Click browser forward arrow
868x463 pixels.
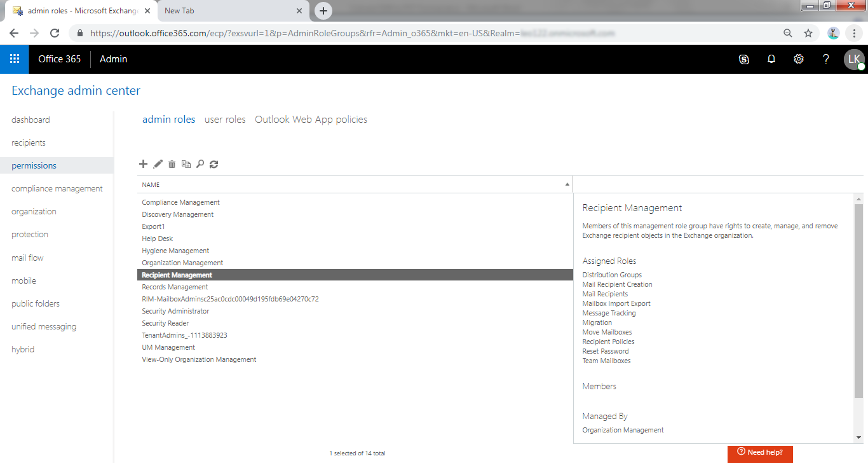(x=34, y=33)
